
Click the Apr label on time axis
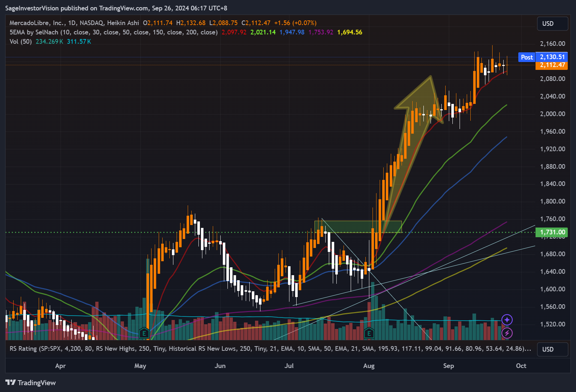(61, 366)
